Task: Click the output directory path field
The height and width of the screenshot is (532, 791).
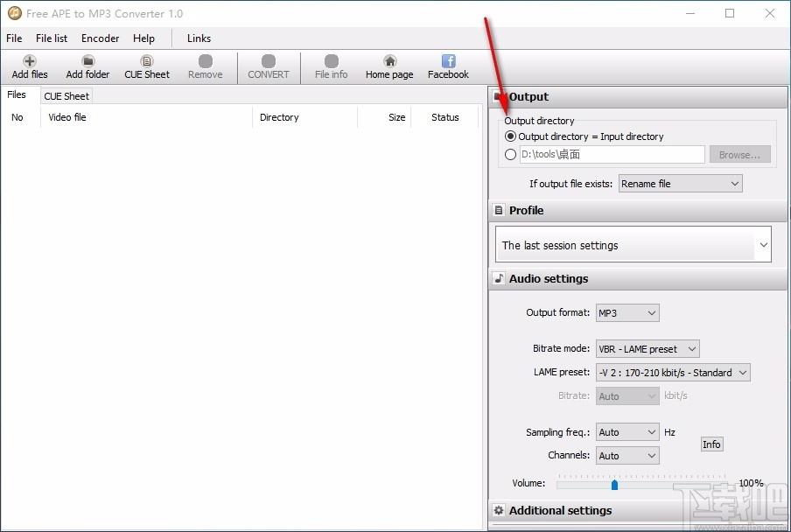Action: pyautogui.click(x=612, y=154)
